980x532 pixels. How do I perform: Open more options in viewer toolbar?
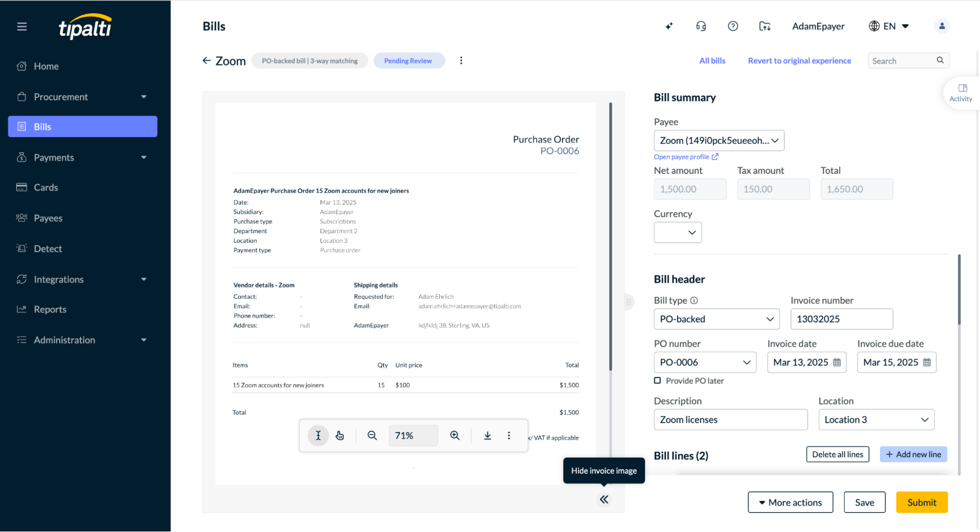(x=509, y=435)
